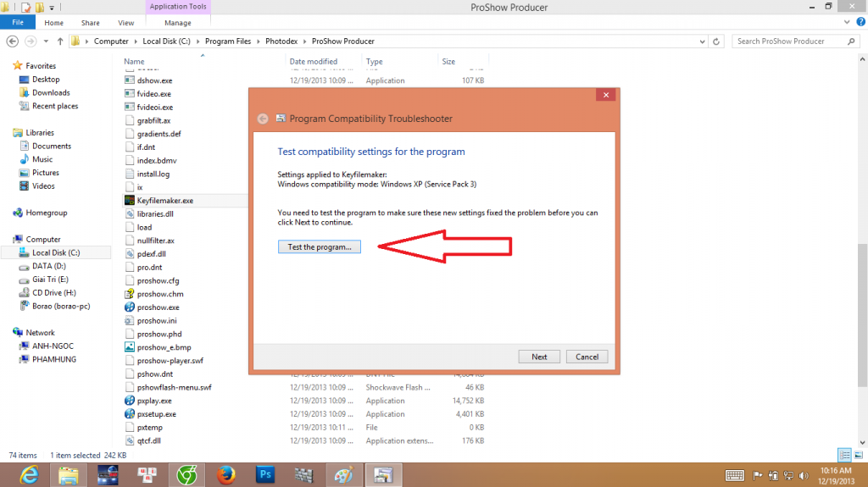868x487 pixels.
Task: Go up one folder level
Action: 60,42
